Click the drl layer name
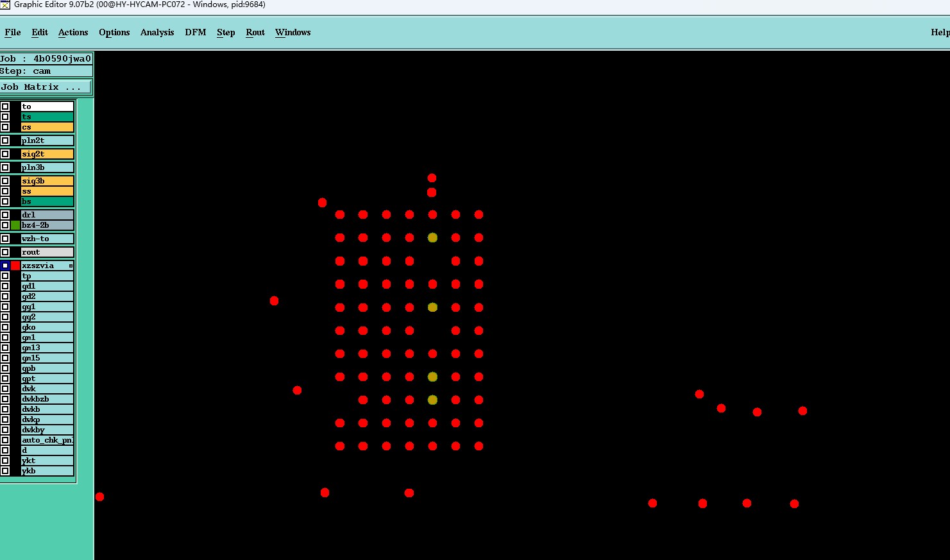950x560 pixels. (x=47, y=215)
